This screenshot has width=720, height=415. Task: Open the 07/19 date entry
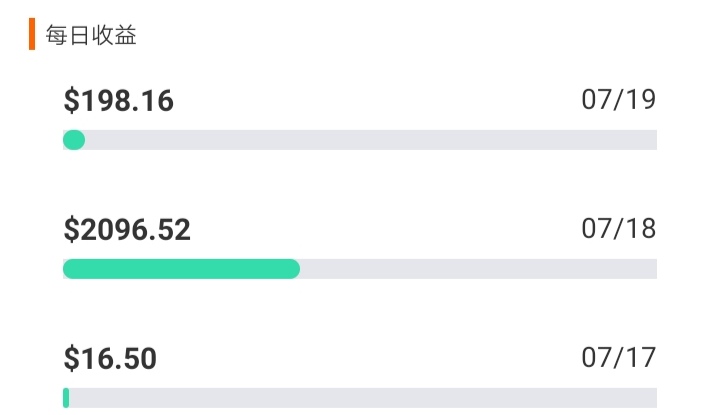click(619, 100)
